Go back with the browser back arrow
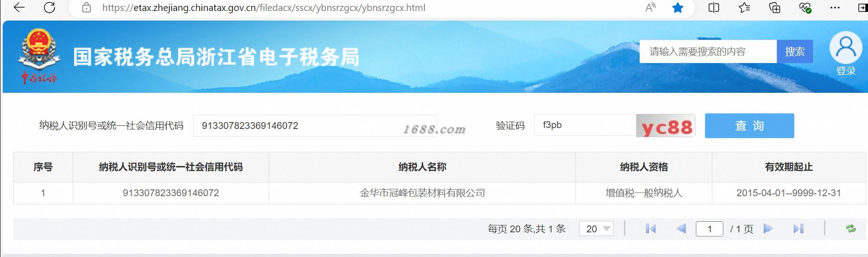 pos(19,7)
